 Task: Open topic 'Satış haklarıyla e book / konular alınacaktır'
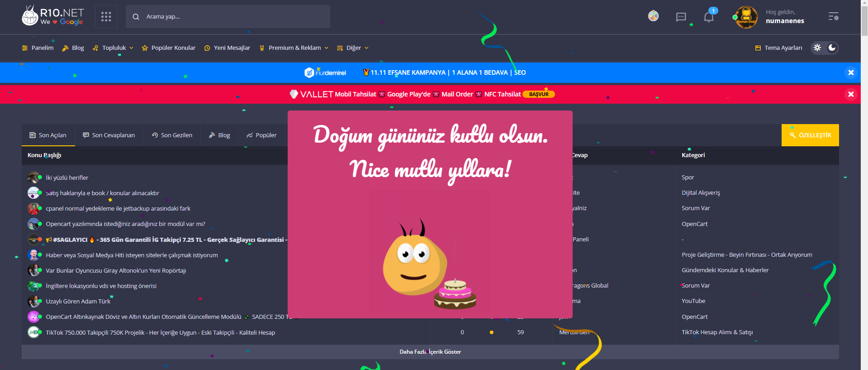[x=103, y=193]
